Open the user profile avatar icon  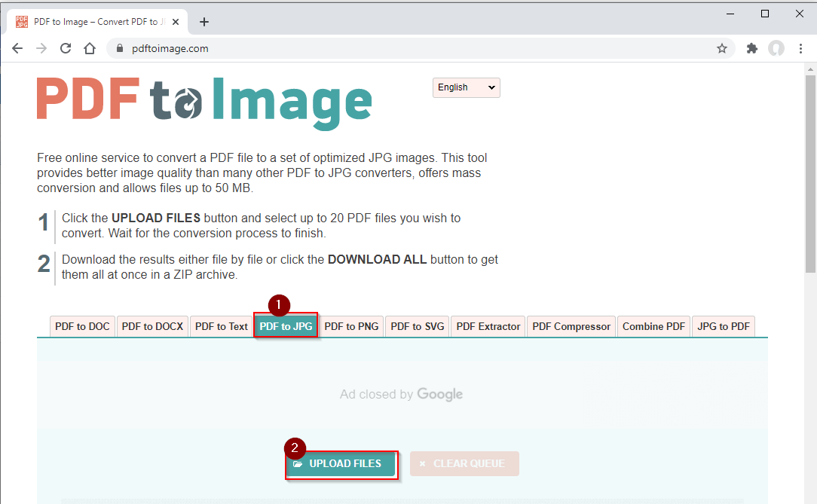tap(776, 48)
